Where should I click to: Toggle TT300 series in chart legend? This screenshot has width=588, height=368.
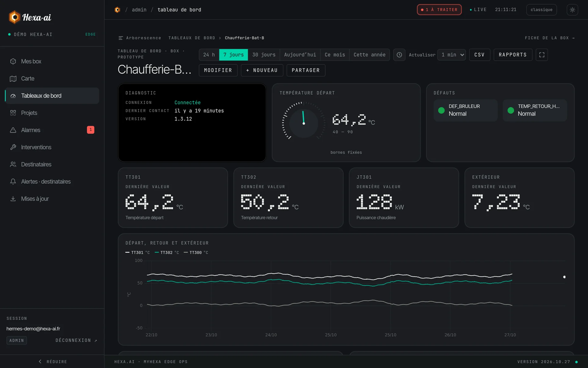point(196,253)
